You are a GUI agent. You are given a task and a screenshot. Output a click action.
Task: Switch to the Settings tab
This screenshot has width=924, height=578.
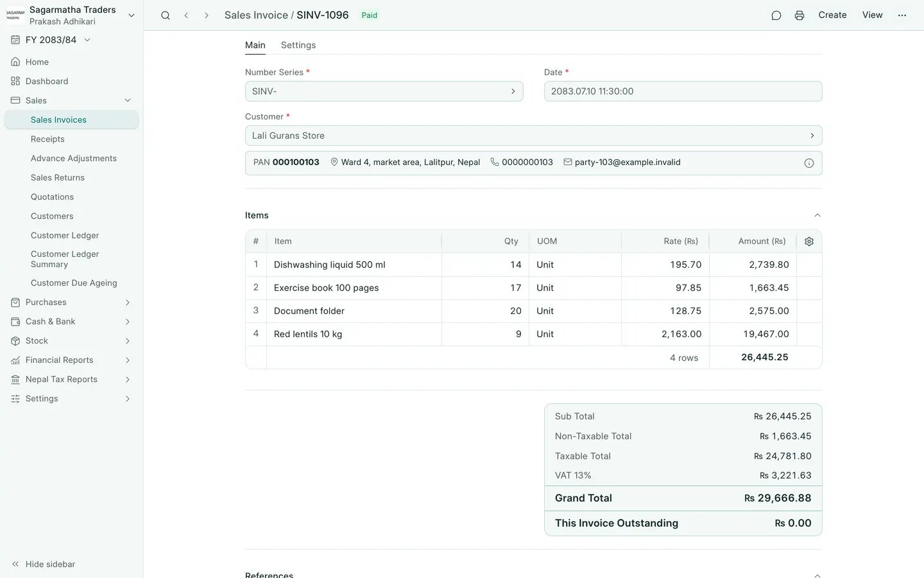(298, 45)
